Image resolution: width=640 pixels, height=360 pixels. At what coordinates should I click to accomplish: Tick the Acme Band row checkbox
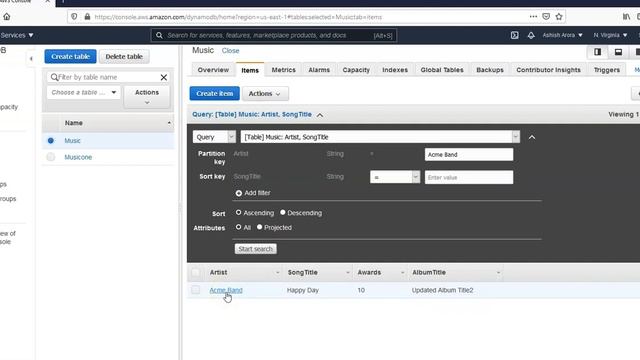click(196, 290)
